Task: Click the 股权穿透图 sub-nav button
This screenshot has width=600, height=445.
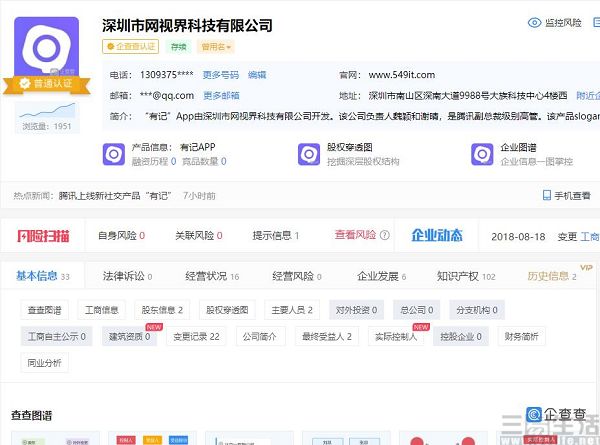Action: 227,310
